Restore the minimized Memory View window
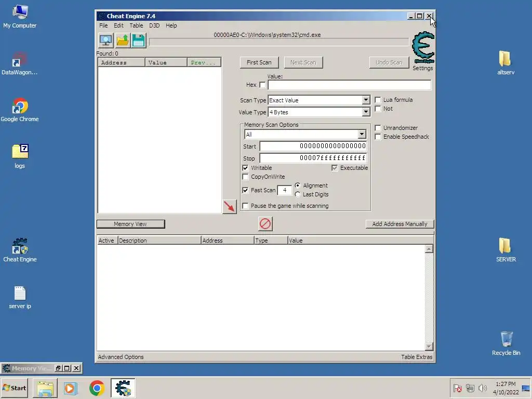532x399 pixels. (x=58, y=368)
